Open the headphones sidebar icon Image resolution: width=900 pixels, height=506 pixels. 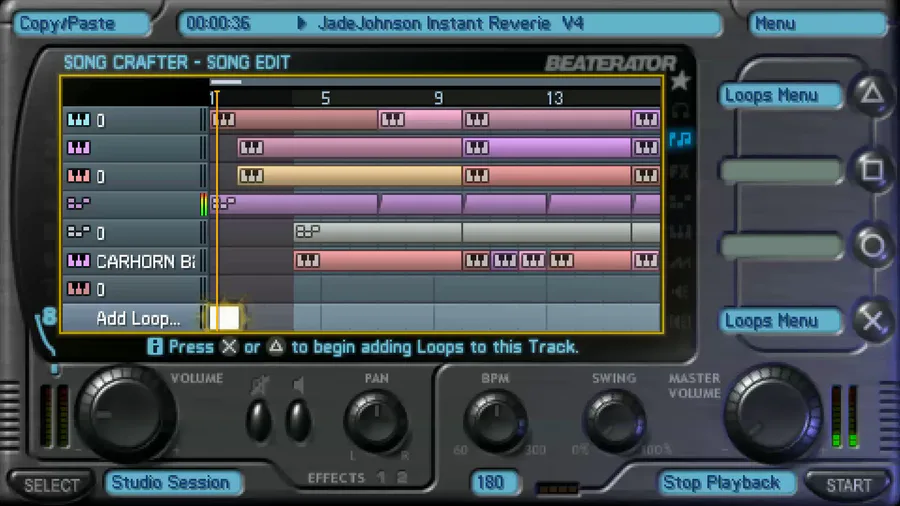tap(680, 110)
